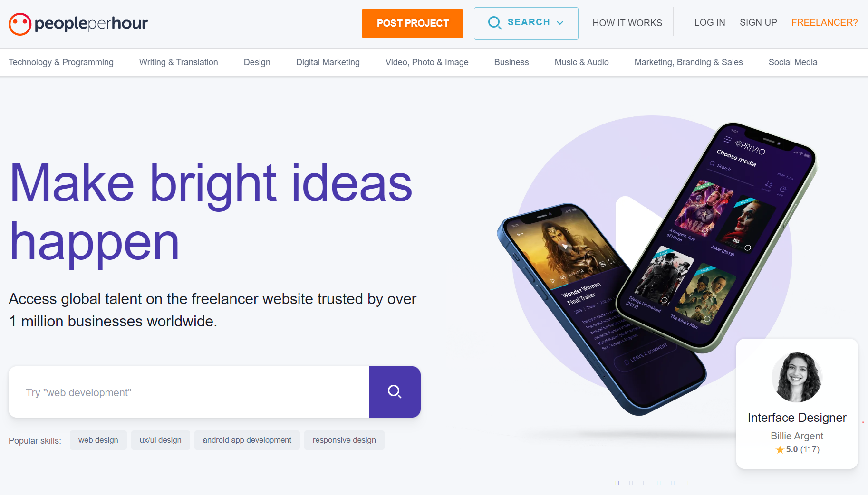Select the first carousel dot indicator
This screenshot has height=495, width=868.
[617, 483]
